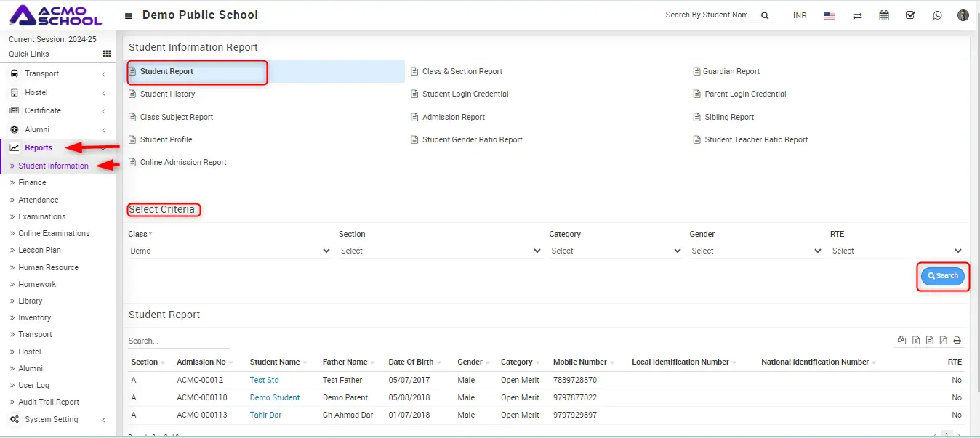Open the Section dropdown
The width and height of the screenshot is (980, 438).
click(440, 251)
